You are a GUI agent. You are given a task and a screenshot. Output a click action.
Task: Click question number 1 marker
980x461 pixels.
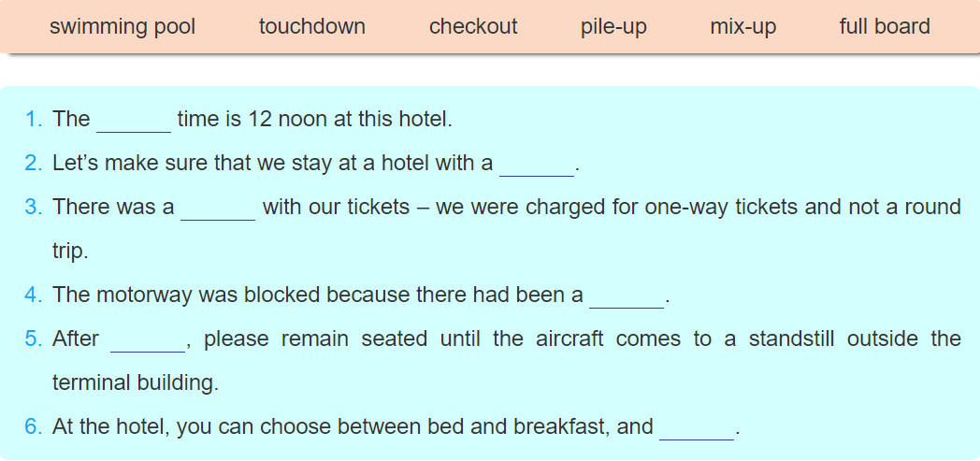[x=33, y=120]
